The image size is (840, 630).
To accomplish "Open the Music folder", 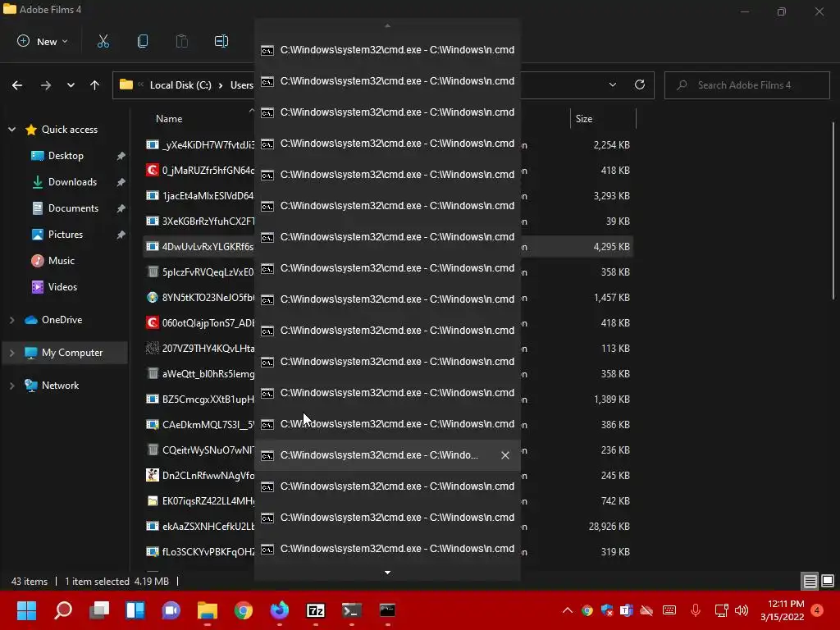I will (61, 261).
